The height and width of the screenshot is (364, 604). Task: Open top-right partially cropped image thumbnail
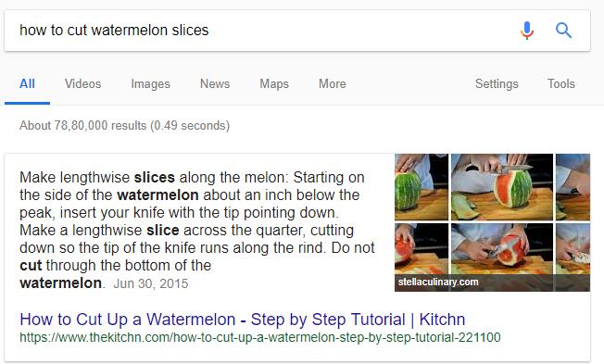(573, 187)
